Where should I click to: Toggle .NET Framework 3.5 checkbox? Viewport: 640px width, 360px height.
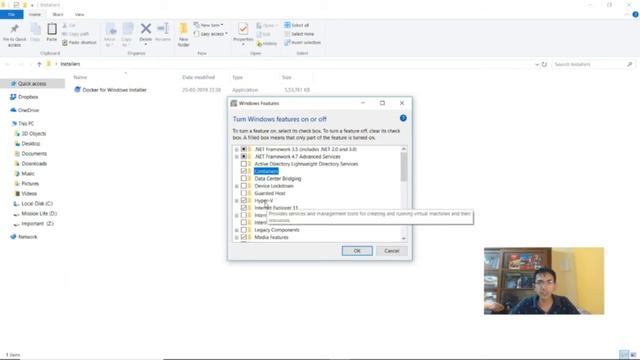click(244, 149)
